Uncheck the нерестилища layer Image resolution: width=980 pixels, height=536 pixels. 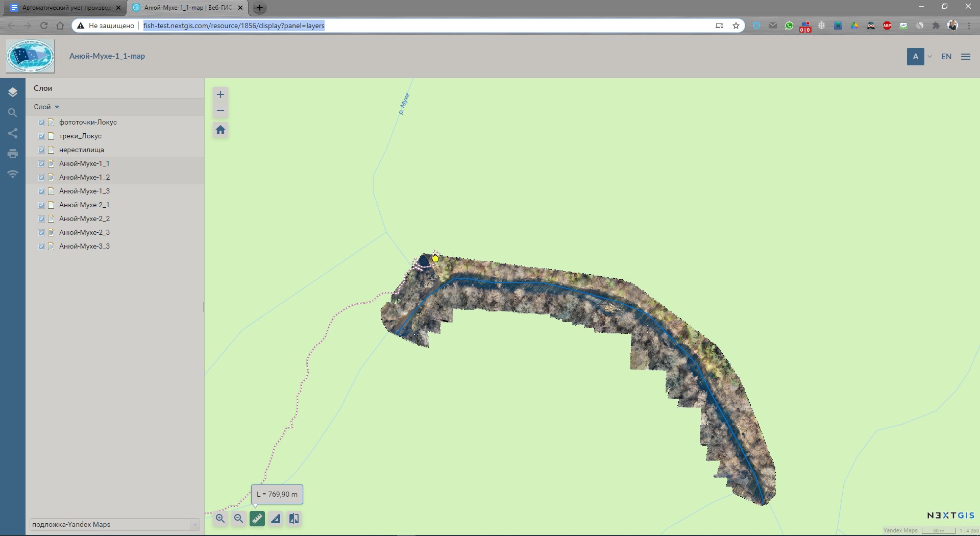click(41, 150)
